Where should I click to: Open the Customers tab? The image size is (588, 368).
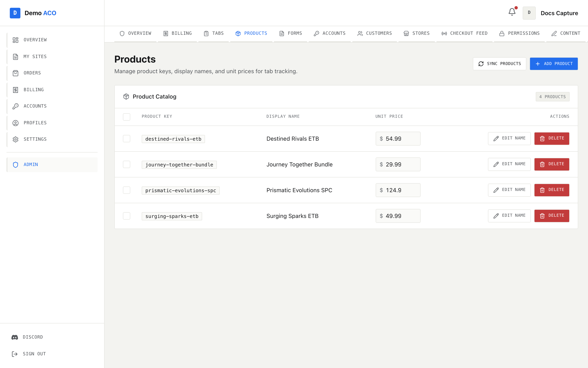(x=374, y=34)
